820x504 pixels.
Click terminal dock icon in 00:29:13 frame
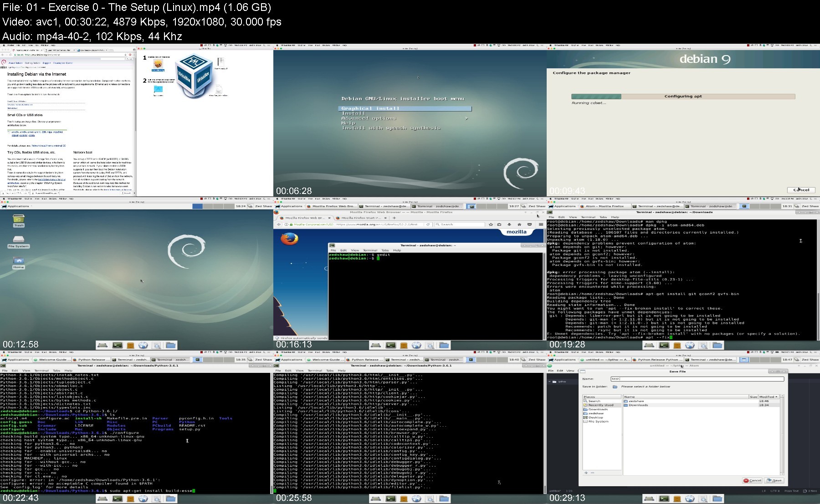coord(664,499)
